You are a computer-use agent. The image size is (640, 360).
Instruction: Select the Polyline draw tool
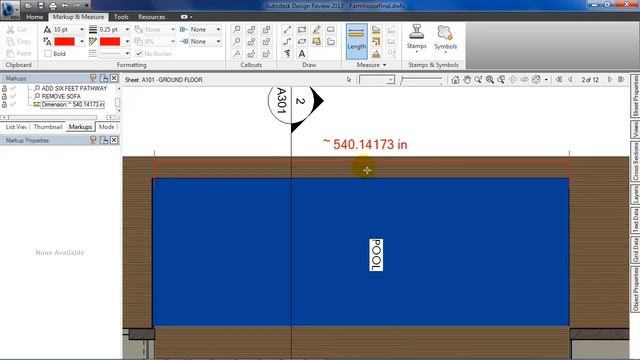pos(287,42)
